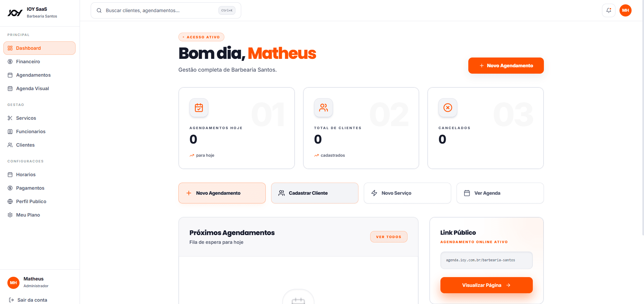Open Horarios settings page
Viewport: 644px width, 304px height.
coord(26,175)
